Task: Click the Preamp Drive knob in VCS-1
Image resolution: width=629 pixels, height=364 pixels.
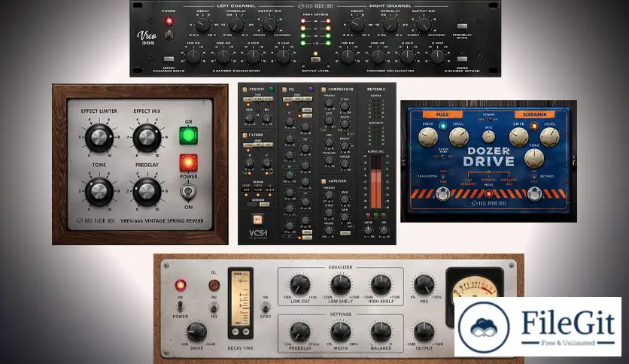Action: (249, 118)
